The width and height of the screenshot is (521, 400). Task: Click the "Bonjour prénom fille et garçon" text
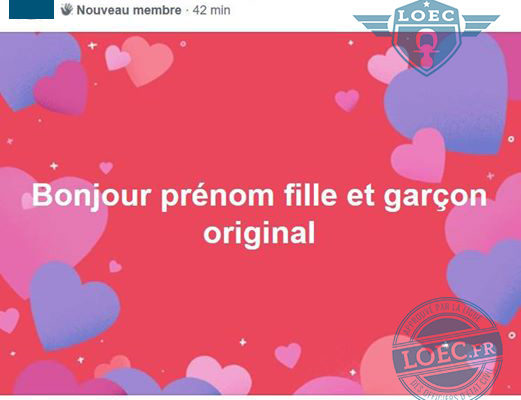[259, 195]
